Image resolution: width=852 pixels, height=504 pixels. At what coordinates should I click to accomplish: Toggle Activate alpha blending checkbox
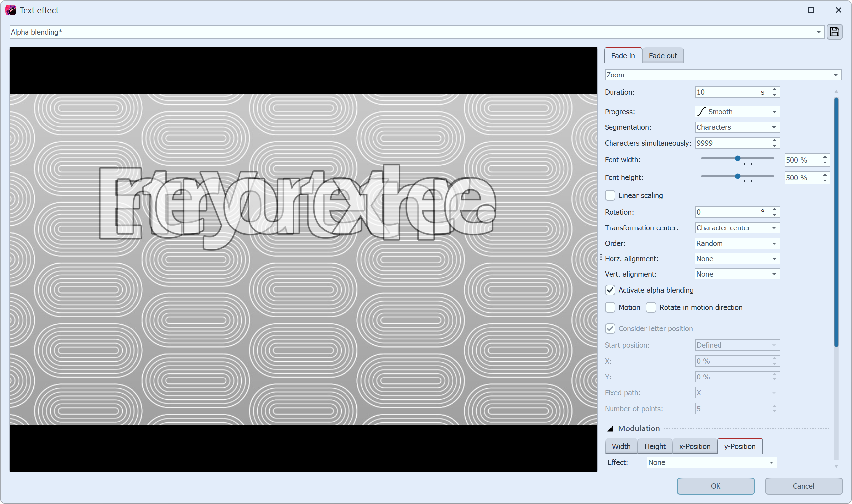(x=611, y=290)
